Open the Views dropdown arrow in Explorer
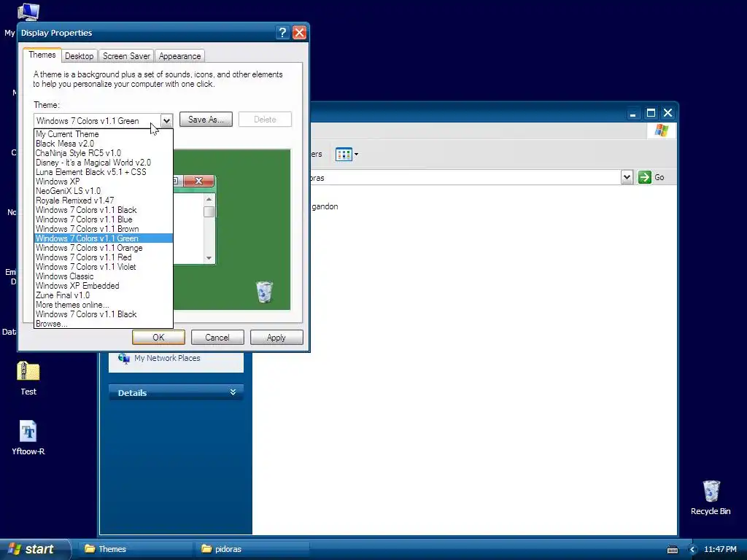The height and width of the screenshot is (560, 747). pos(356,155)
